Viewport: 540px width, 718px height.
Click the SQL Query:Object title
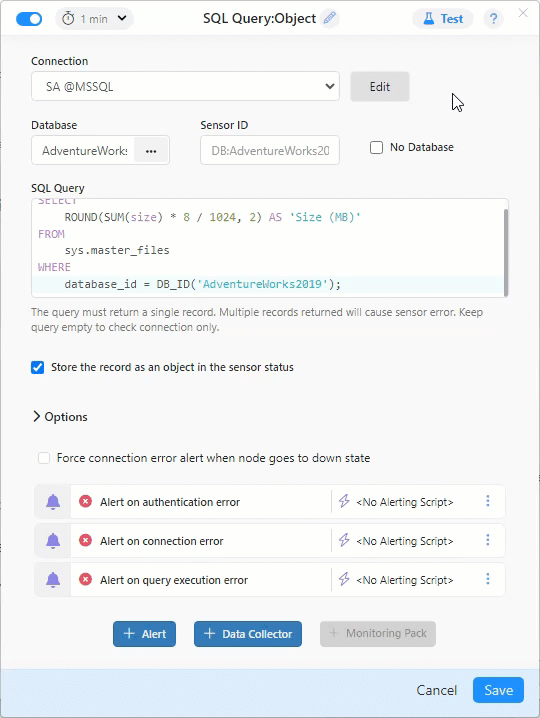[x=260, y=18]
